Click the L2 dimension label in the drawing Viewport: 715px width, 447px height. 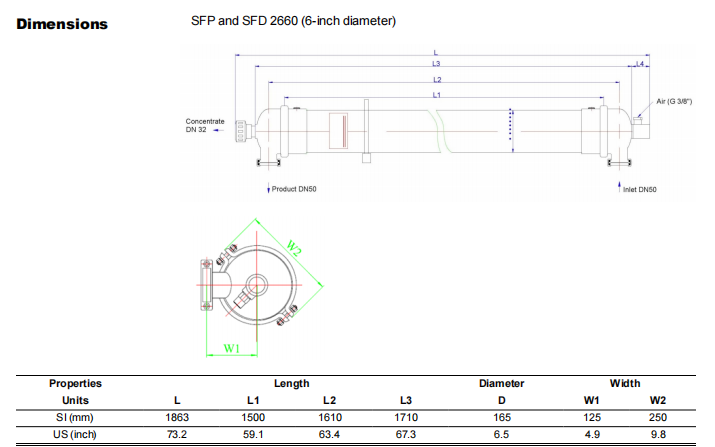click(x=437, y=80)
